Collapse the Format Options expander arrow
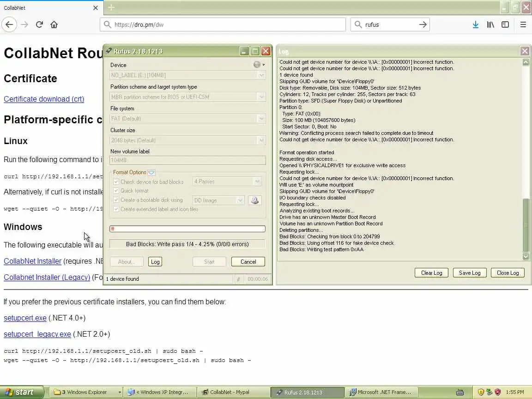Viewport: 532px width, 399px height. 151,172
